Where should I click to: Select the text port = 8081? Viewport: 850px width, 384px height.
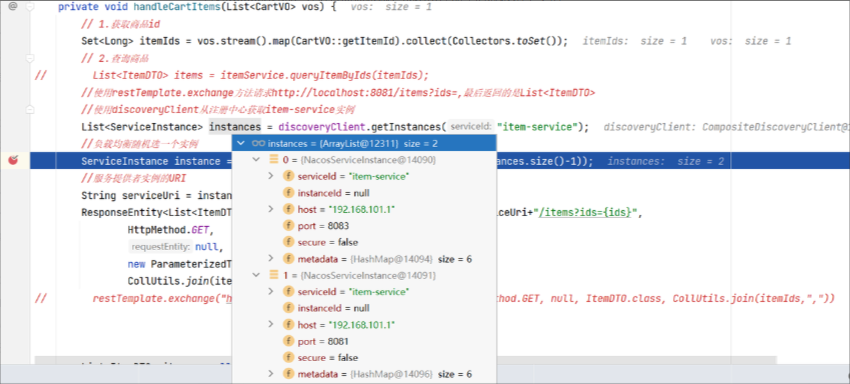click(x=323, y=341)
